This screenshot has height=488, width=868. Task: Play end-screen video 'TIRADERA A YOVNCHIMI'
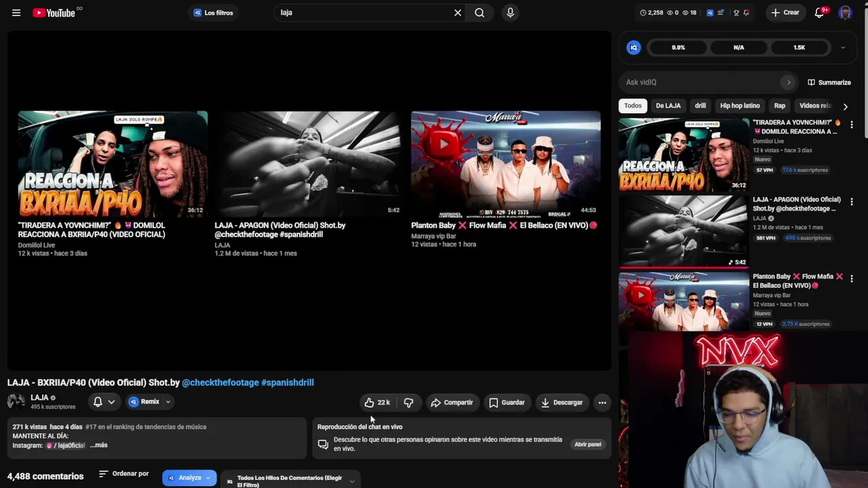pos(113,164)
